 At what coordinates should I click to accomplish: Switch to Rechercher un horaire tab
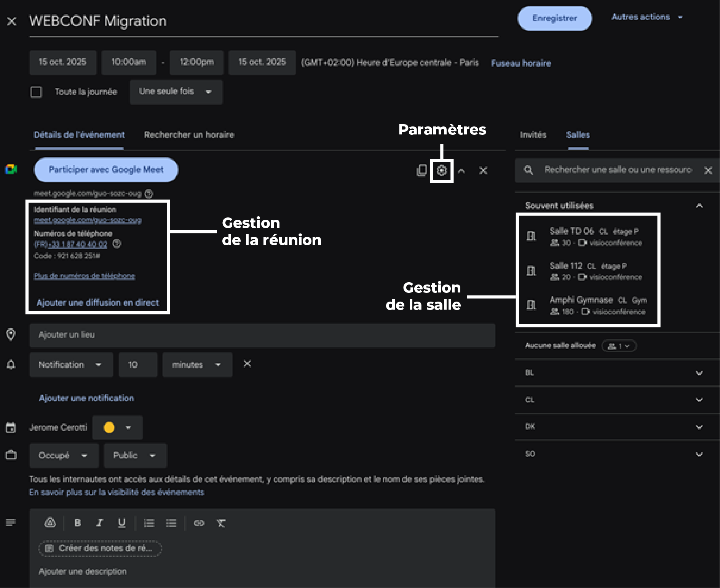click(x=189, y=135)
